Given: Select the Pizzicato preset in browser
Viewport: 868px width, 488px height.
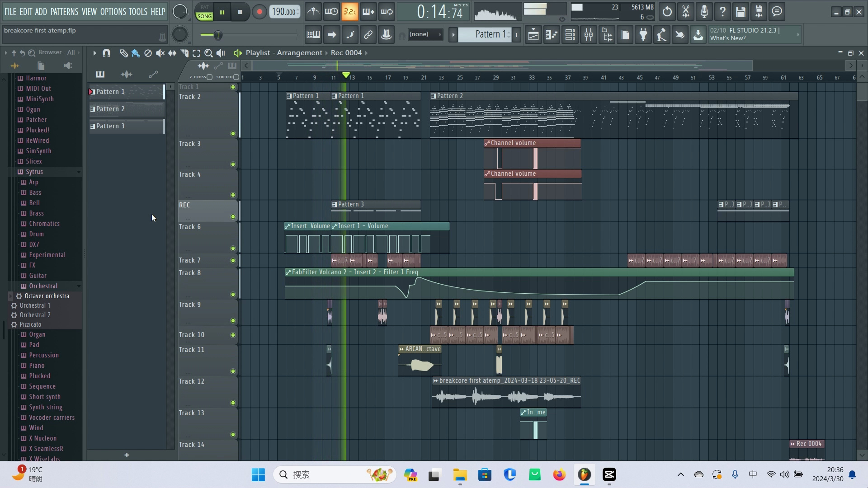Looking at the screenshot, I should 30,324.
